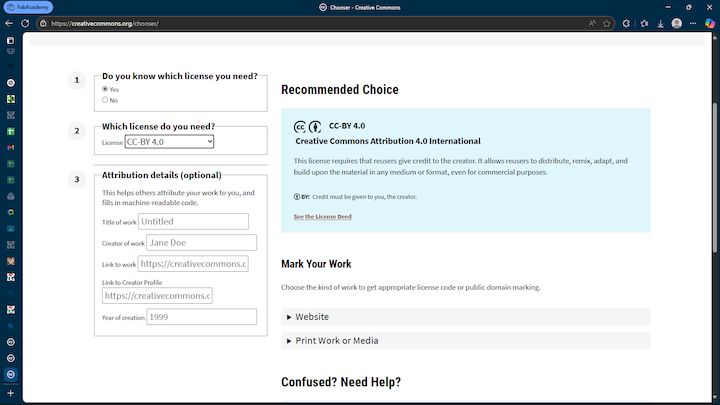Select the Yes radio button
This screenshot has width=720, height=405.
coord(105,89)
